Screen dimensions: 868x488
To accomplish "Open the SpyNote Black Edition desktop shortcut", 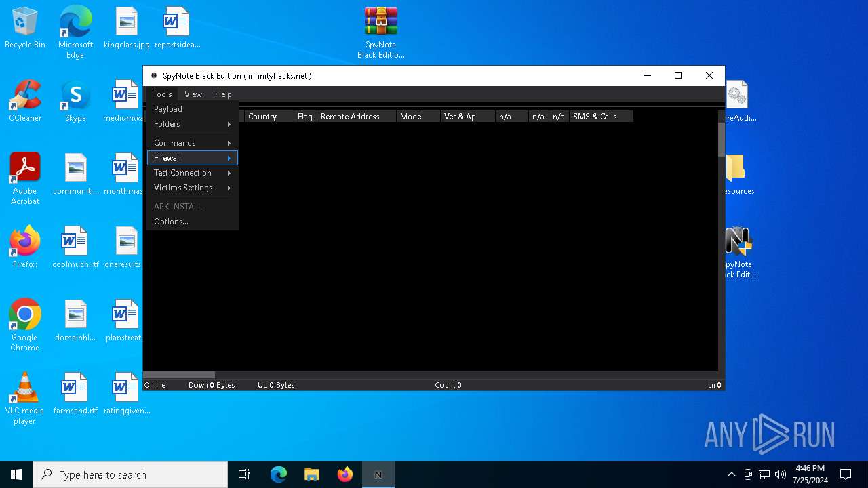I will pos(739,252).
